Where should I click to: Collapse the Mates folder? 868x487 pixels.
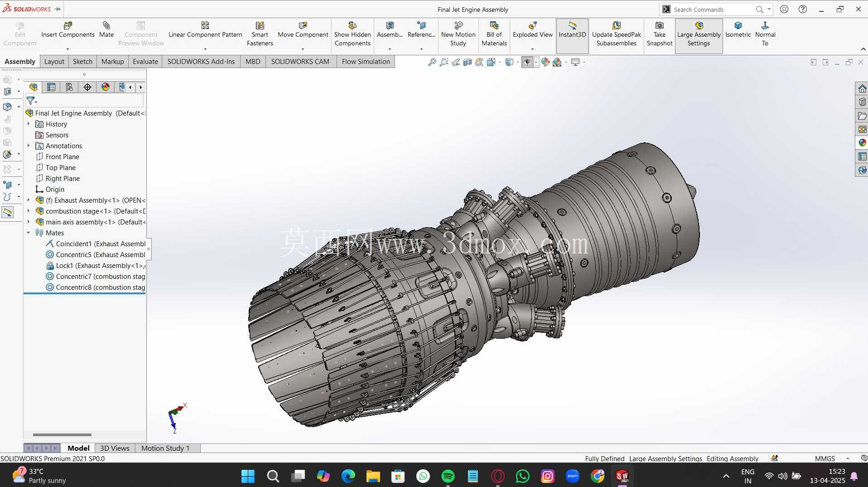[29, 233]
